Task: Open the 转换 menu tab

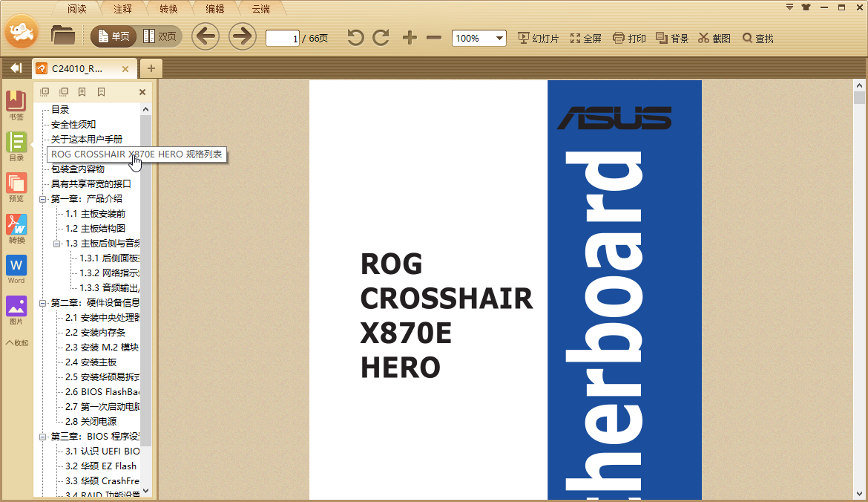Action: (168, 9)
